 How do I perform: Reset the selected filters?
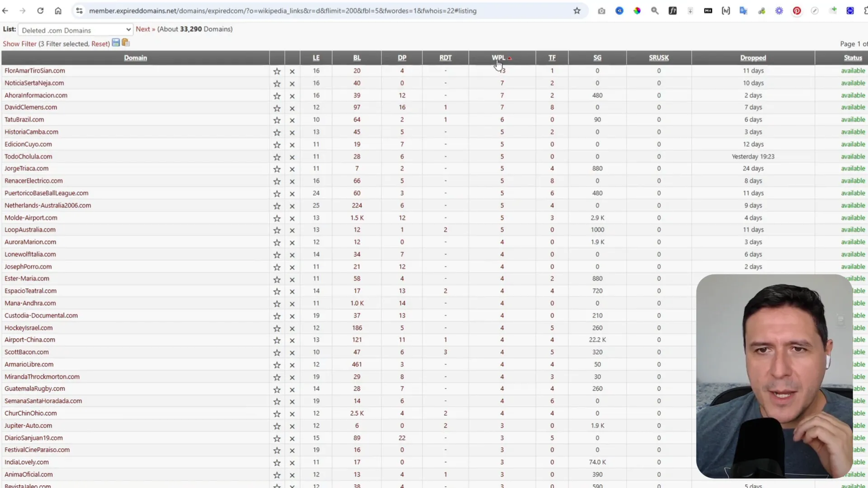click(100, 43)
